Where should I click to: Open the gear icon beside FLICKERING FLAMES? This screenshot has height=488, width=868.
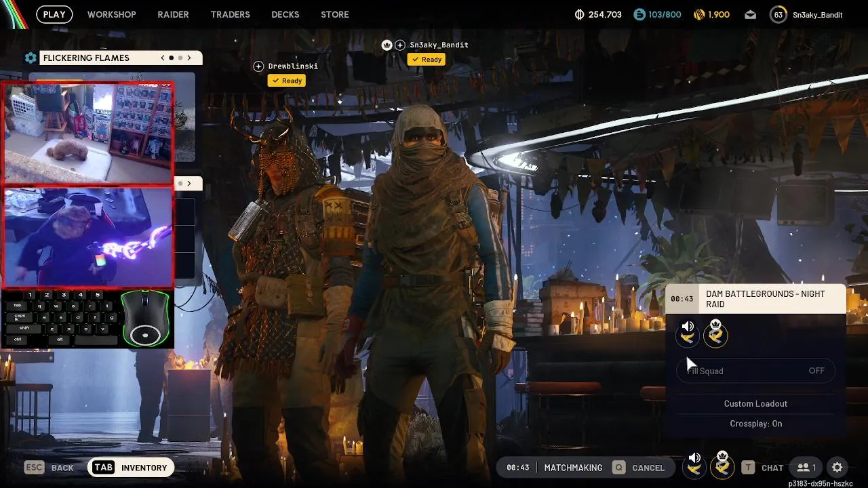point(31,58)
